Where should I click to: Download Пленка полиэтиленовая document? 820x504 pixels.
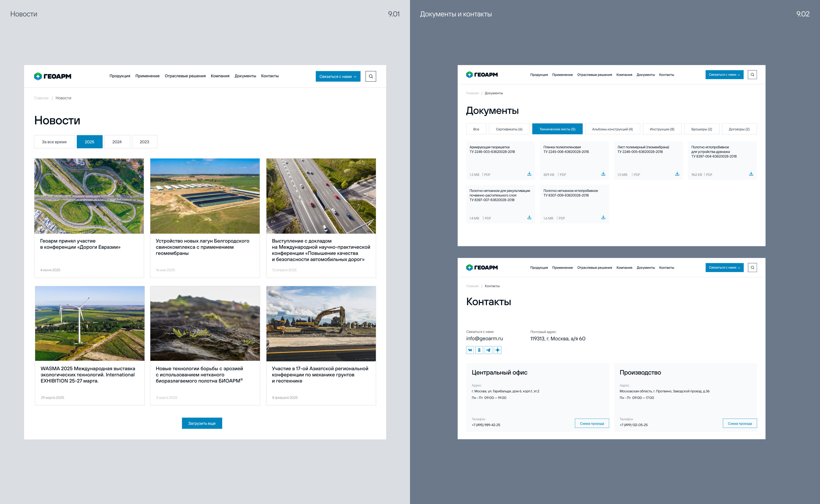pos(603,174)
